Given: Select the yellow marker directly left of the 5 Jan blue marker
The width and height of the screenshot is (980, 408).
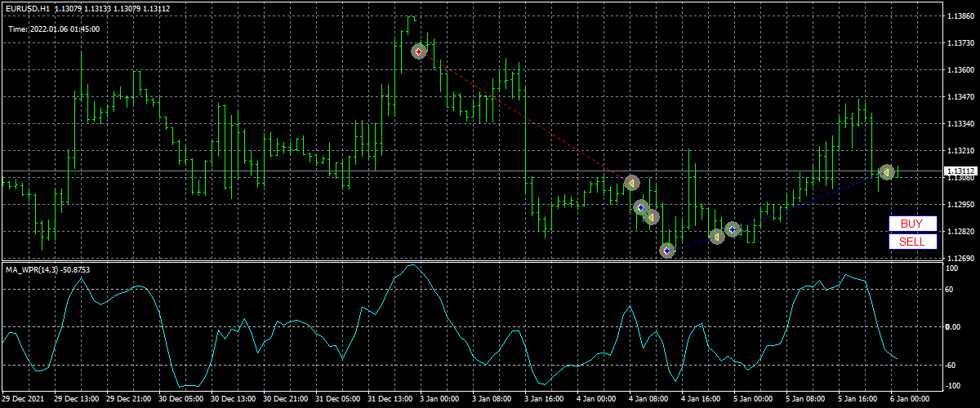Looking at the screenshot, I should [717, 237].
